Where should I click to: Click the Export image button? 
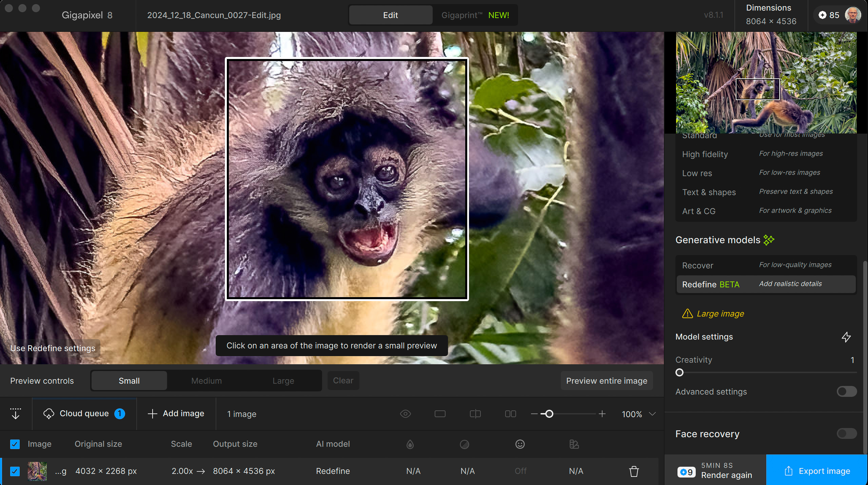tap(817, 471)
